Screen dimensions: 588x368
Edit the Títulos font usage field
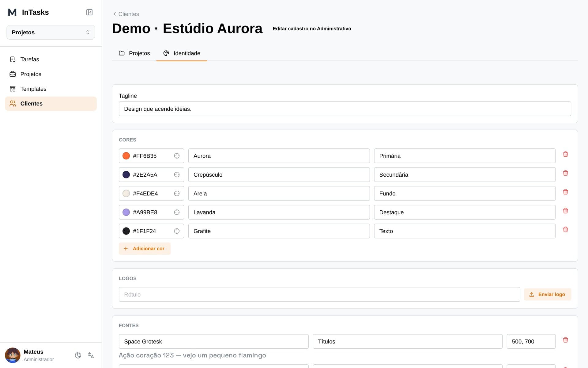[408, 341]
